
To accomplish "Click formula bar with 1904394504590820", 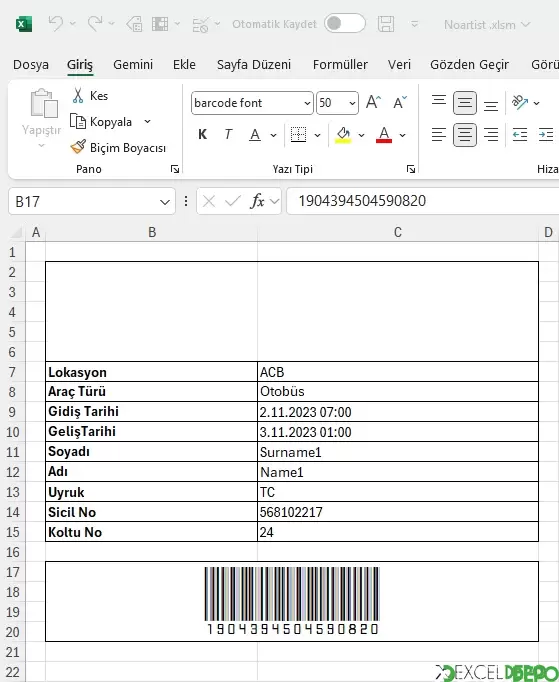I will click(x=422, y=201).
